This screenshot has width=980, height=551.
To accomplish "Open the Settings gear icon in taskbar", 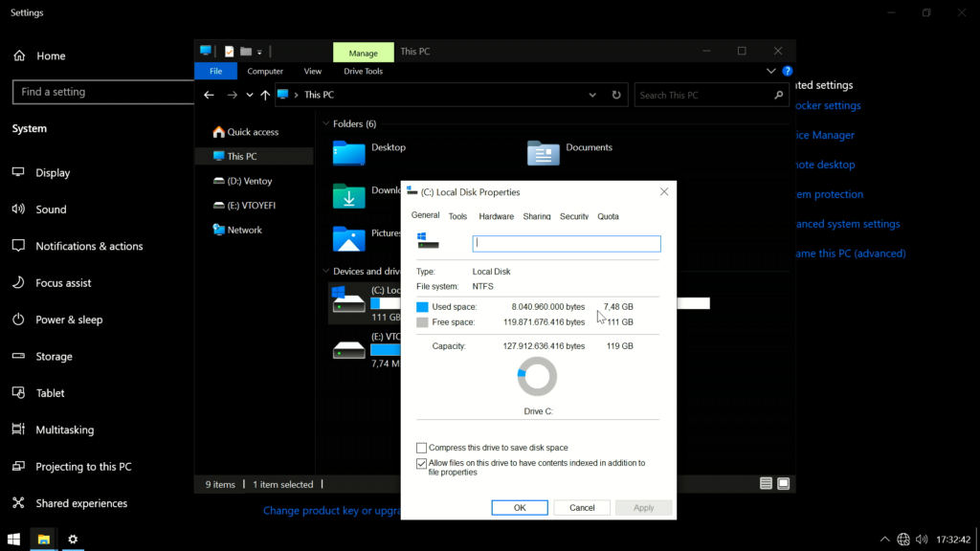I will coord(73,540).
